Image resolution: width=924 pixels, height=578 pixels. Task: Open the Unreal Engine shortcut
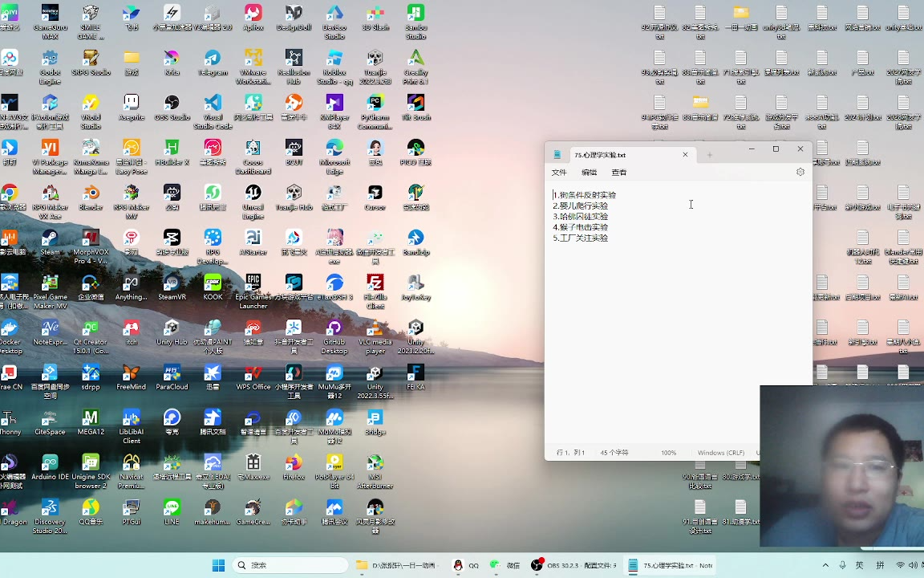click(253, 201)
